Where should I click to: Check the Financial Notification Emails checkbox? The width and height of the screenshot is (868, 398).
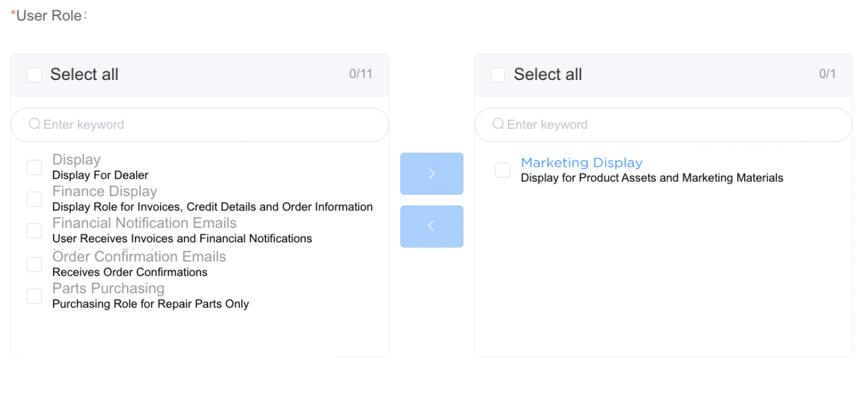click(x=34, y=231)
